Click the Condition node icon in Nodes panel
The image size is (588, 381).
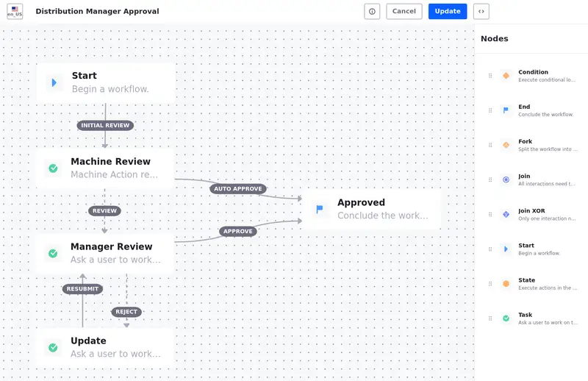click(506, 76)
